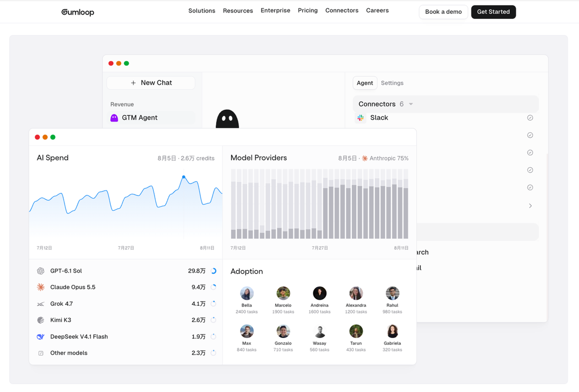579x392 pixels.
Task: Select Rahul's avatar
Action: click(392, 293)
